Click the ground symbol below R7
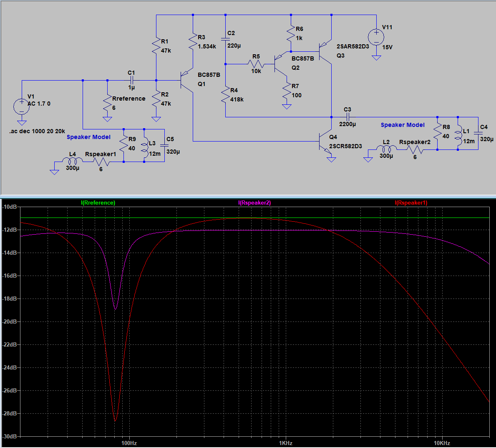Viewport: 496px width, 448px height. [x=287, y=107]
